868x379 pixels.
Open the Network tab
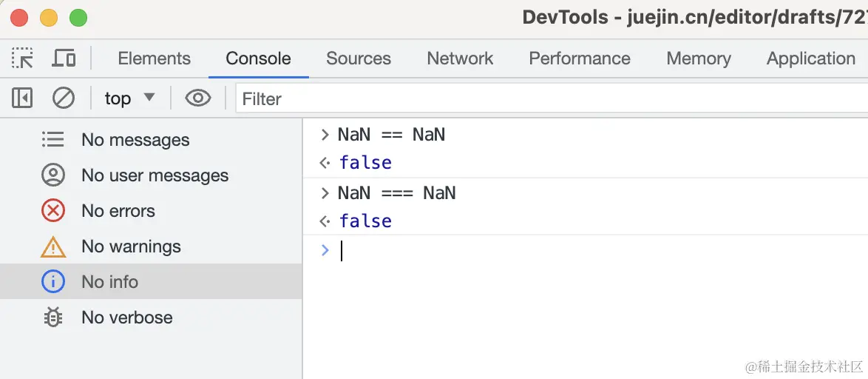click(460, 58)
